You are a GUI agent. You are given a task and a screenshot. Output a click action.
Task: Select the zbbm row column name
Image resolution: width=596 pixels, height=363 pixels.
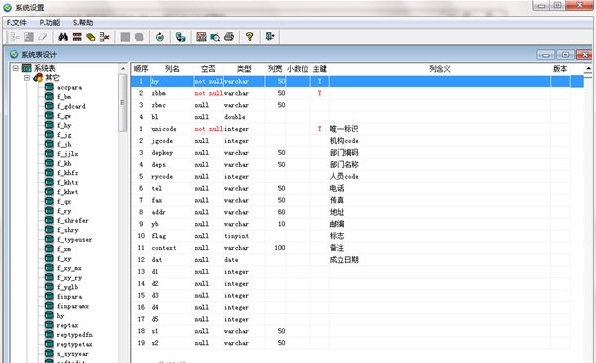[x=159, y=93]
